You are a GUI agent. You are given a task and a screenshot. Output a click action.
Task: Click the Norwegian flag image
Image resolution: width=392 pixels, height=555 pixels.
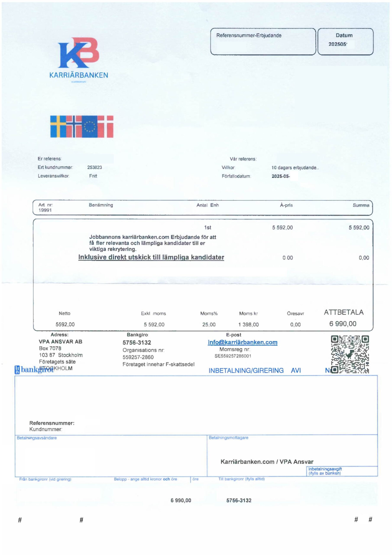click(74, 126)
